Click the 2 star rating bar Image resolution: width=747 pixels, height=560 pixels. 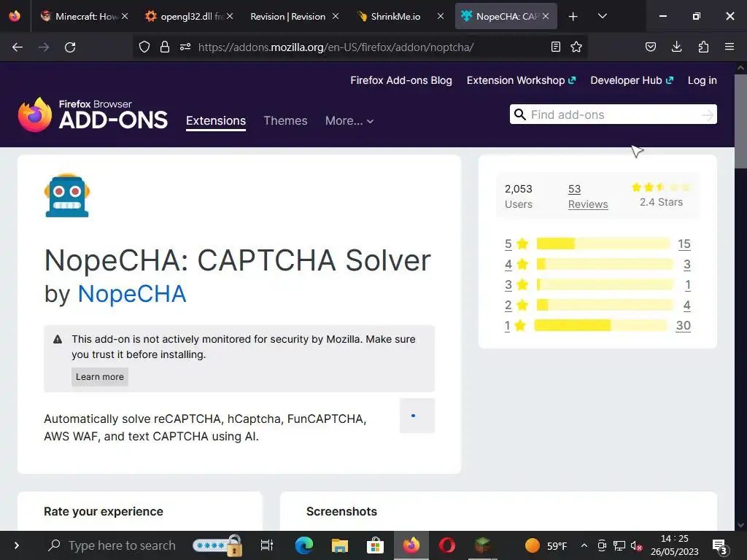pos(605,306)
